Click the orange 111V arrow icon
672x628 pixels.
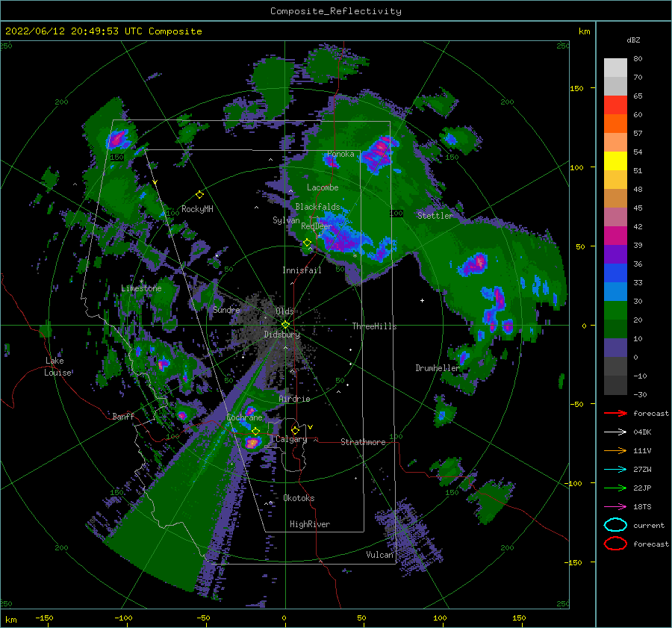(x=615, y=450)
